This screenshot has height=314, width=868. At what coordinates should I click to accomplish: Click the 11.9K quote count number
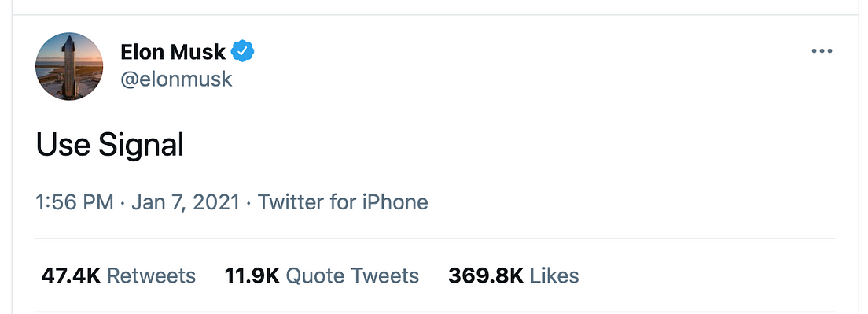252,275
